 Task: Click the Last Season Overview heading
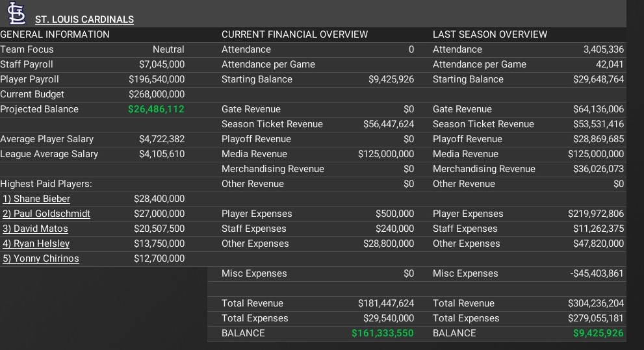[x=490, y=34]
